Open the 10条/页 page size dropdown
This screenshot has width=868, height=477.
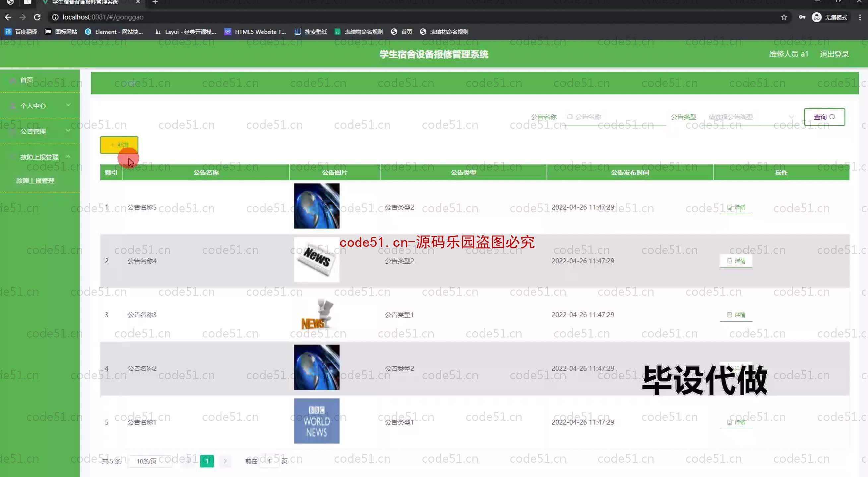point(150,461)
